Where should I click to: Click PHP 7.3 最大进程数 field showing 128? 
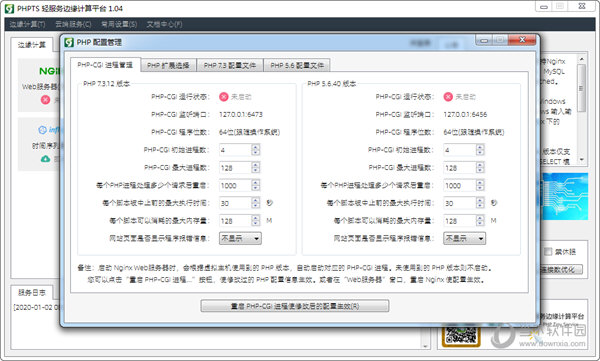point(235,167)
